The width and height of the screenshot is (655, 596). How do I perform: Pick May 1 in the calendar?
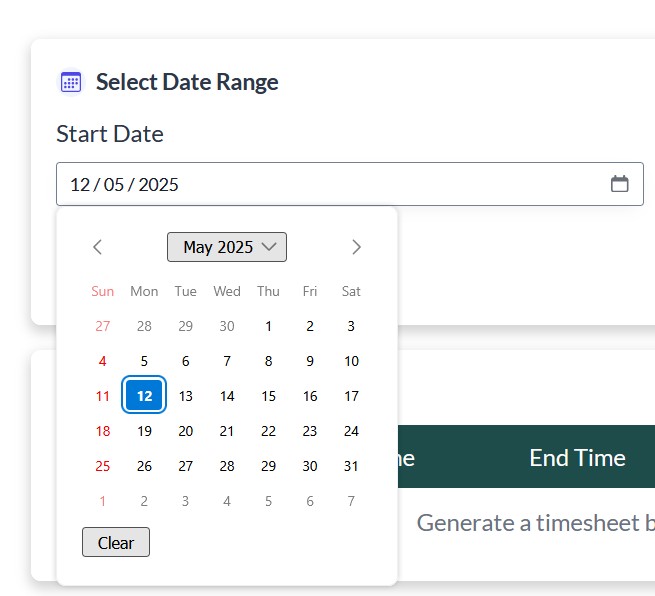coord(268,326)
